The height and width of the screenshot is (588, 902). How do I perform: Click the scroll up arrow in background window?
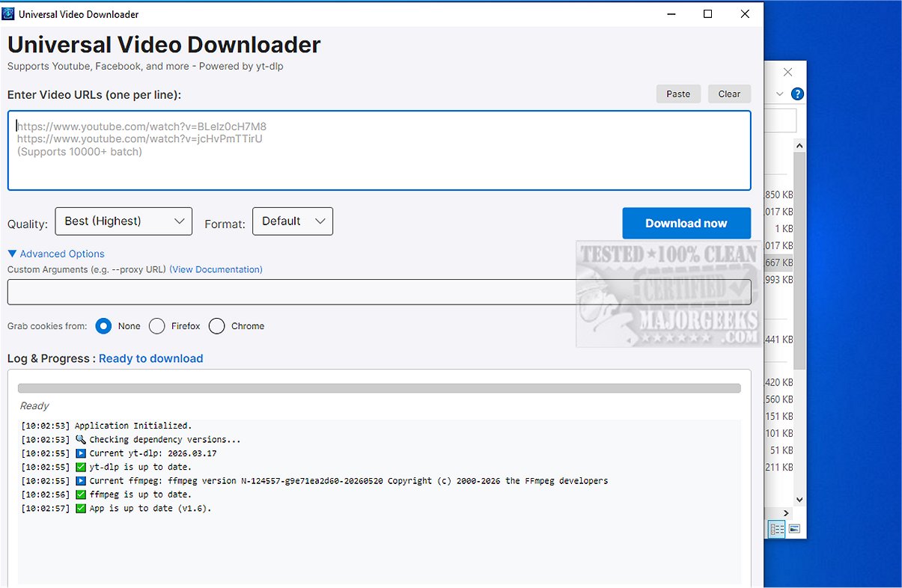pyautogui.click(x=799, y=146)
